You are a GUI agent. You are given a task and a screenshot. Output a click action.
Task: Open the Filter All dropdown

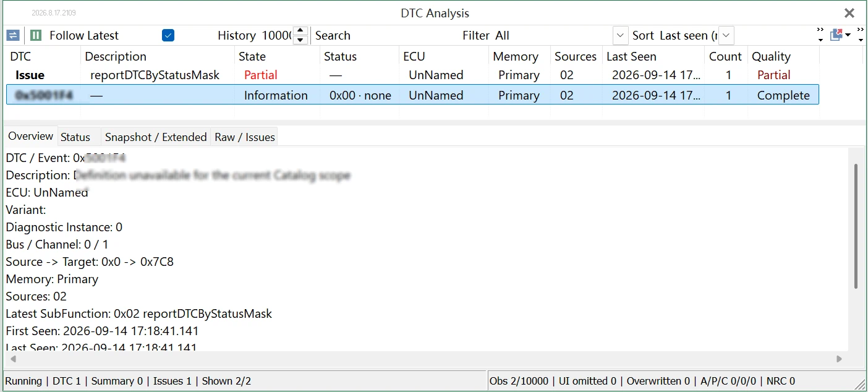coord(621,35)
